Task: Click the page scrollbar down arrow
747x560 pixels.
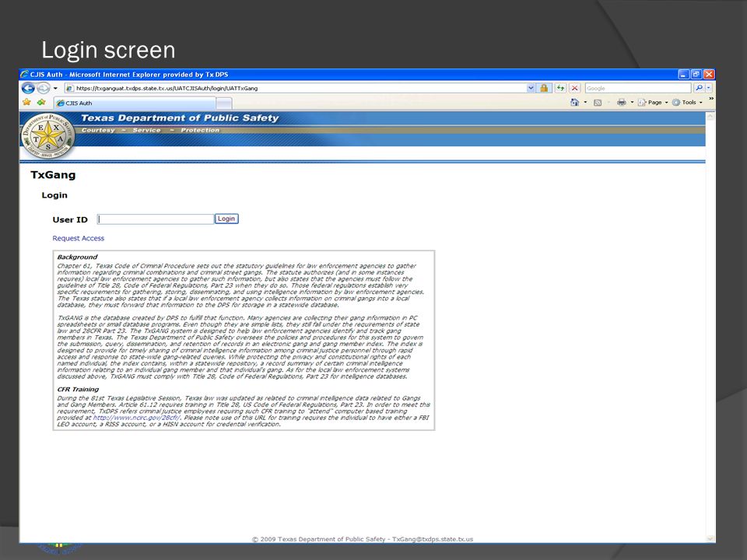Action: 710,538
